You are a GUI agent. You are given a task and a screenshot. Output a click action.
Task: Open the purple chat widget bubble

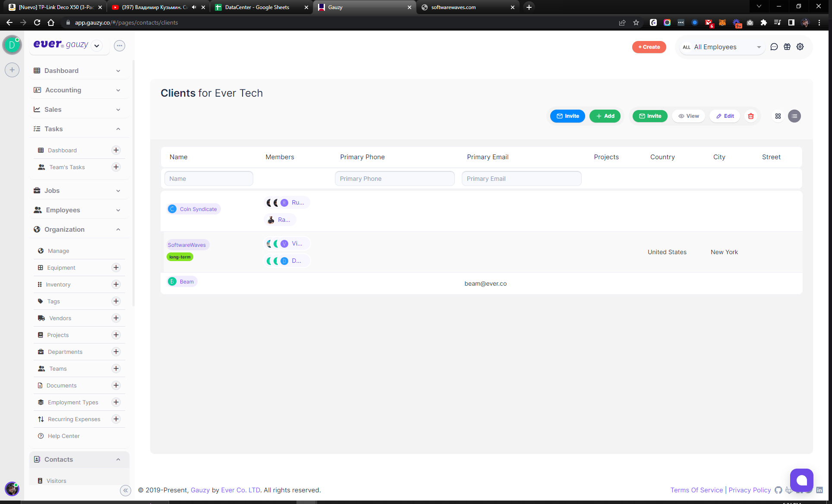(801, 480)
